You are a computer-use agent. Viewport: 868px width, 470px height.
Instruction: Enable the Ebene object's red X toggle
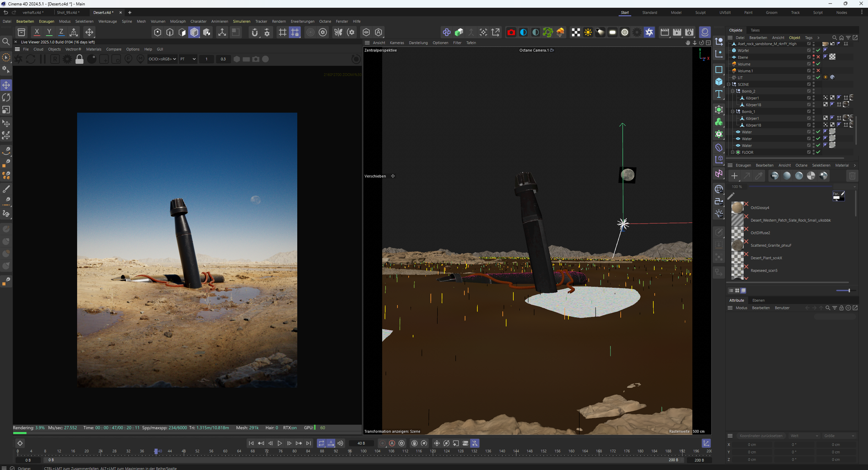pyautogui.click(x=818, y=57)
